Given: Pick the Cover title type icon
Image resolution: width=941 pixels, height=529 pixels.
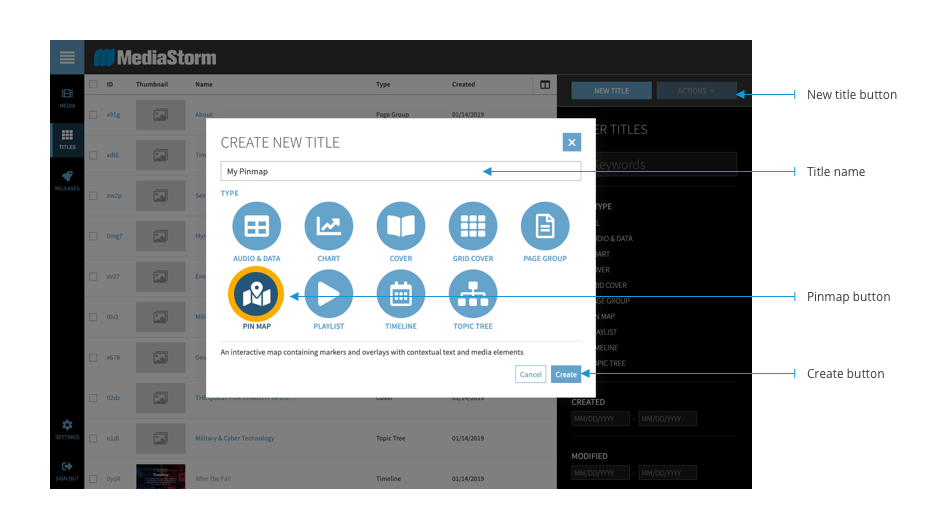Looking at the screenshot, I should pos(401,226).
